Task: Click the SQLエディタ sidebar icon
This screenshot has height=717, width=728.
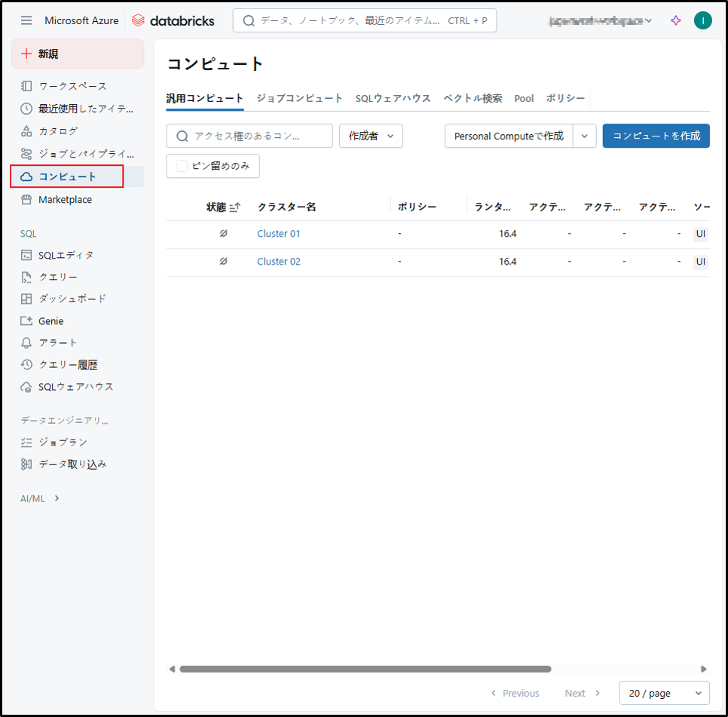Action: click(x=26, y=255)
